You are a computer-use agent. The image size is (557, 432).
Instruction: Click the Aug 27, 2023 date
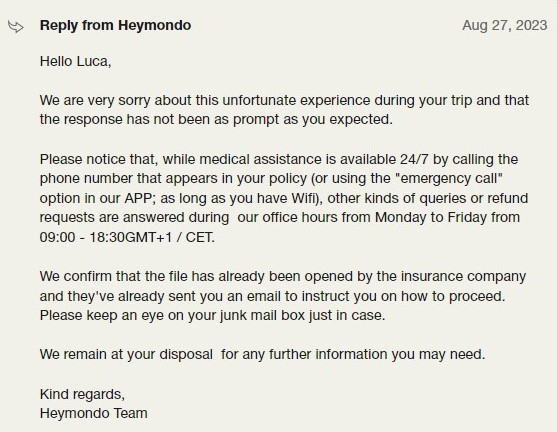click(504, 25)
